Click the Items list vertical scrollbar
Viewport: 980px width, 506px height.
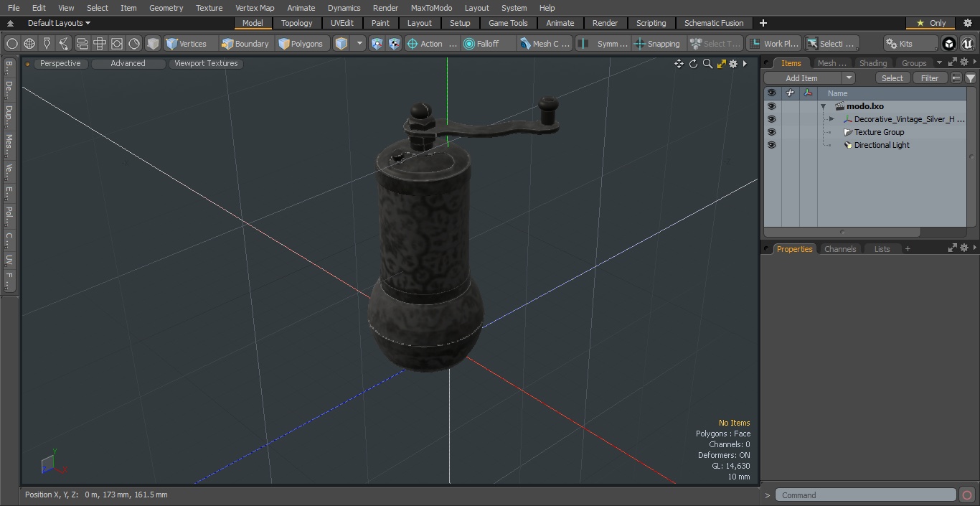(972, 158)
